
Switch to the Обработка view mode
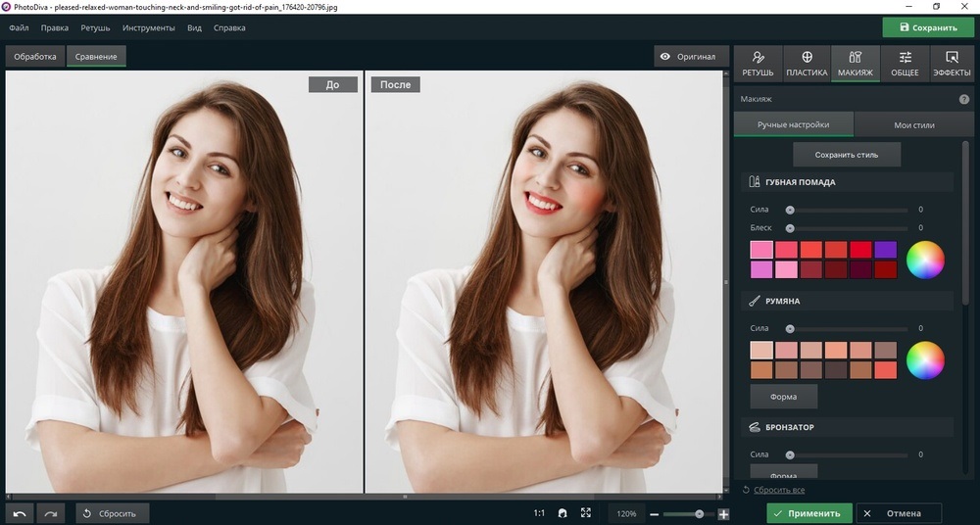(35, 57)
